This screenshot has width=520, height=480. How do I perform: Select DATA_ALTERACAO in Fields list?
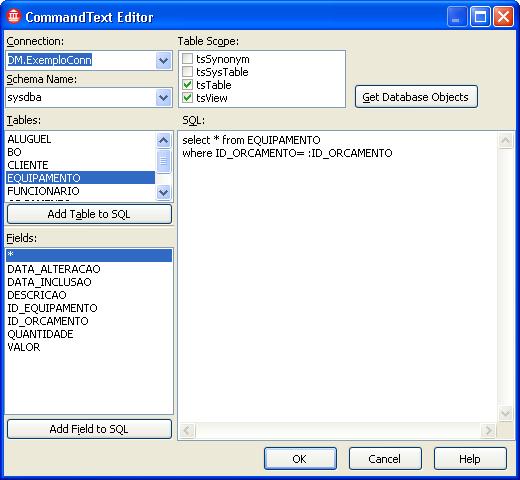click(89, 269)
